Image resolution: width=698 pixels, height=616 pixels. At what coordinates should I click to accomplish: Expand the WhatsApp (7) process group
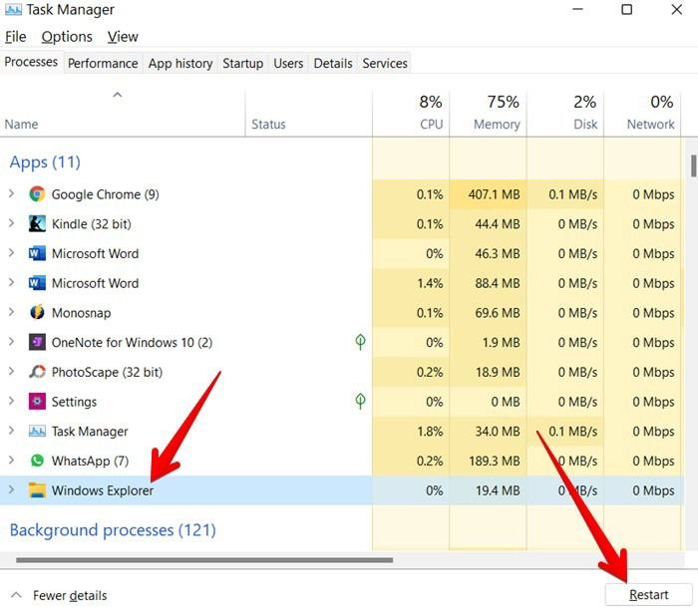[11, 461]
